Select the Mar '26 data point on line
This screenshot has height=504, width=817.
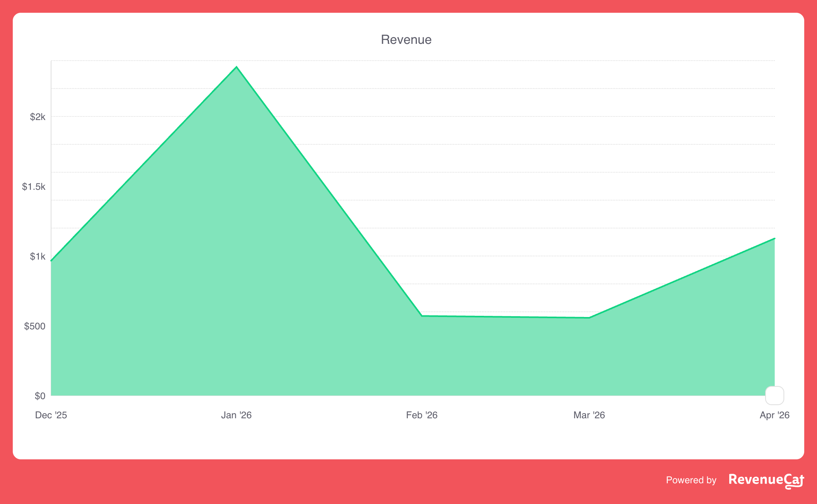point(589,318)
